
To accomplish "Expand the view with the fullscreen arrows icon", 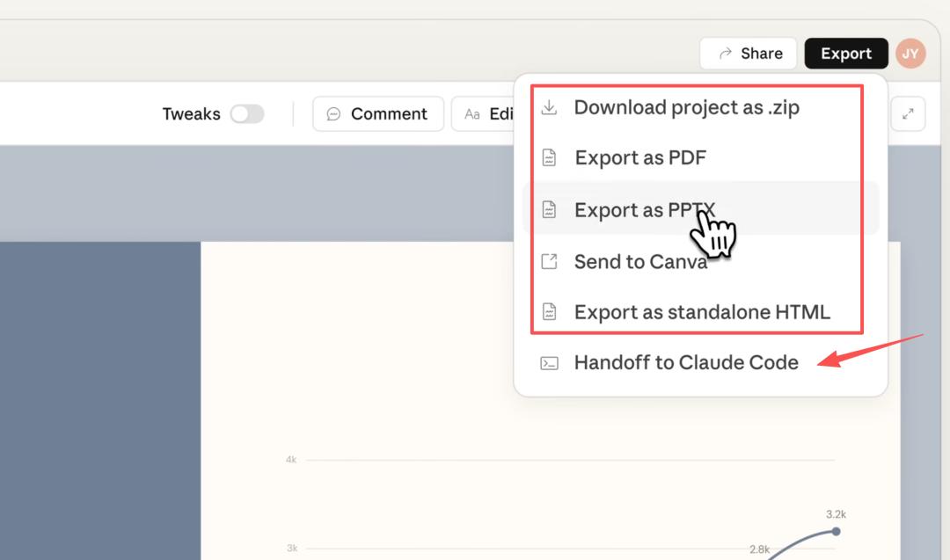I will pos(908,113).
